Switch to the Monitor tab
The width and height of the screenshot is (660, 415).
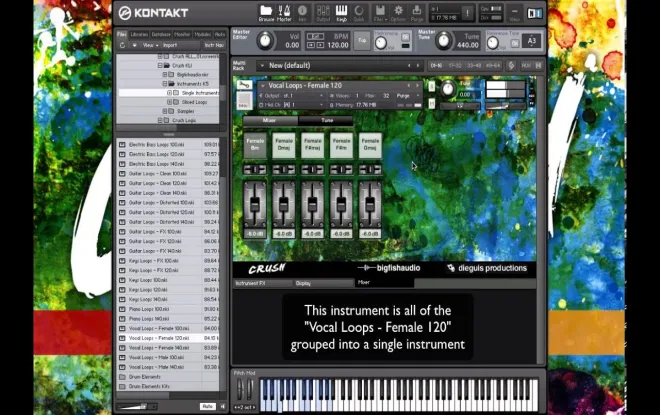182,35
